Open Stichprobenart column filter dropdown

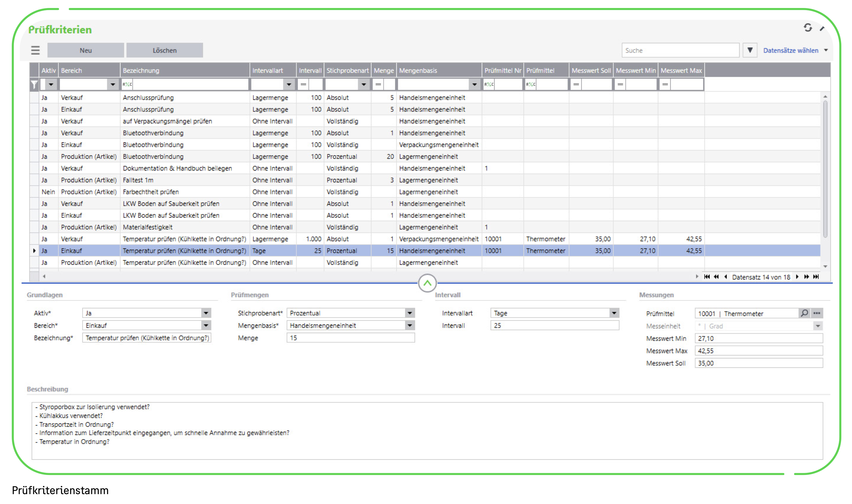(364, 84)
